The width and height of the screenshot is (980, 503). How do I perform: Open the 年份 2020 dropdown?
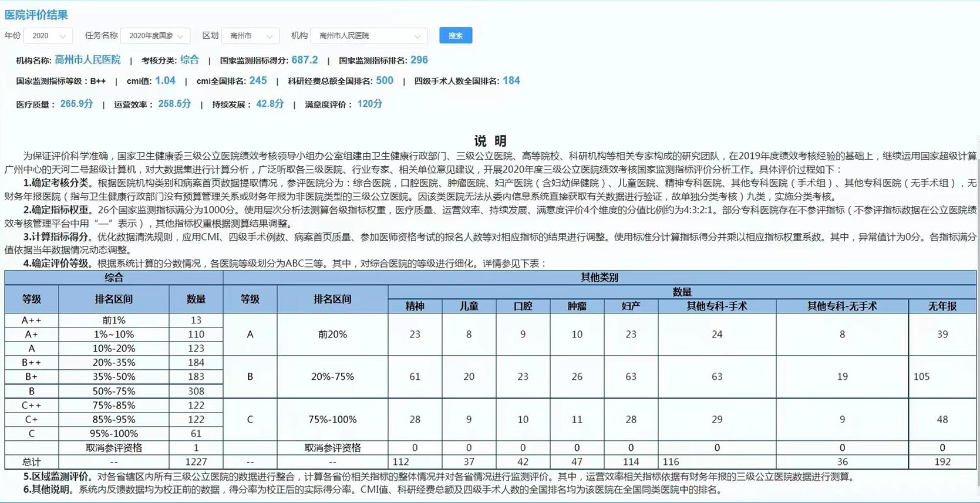tap(48, 36)
